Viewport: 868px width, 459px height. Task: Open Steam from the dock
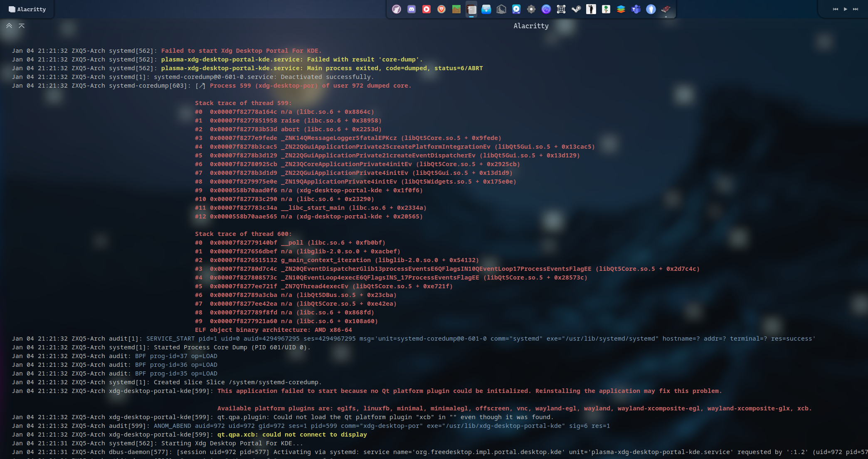(x=577, y=9)
